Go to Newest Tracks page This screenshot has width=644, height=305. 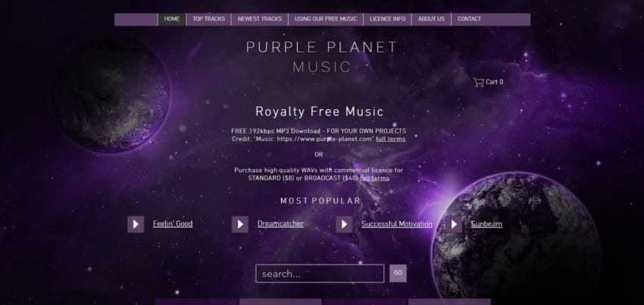coord(260,19)
